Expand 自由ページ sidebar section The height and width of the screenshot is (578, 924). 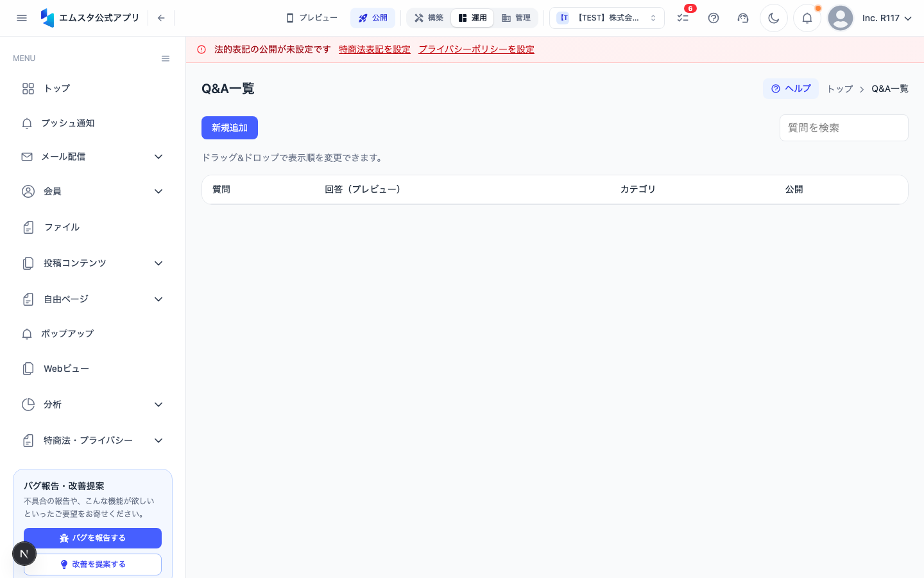point(92,299)
